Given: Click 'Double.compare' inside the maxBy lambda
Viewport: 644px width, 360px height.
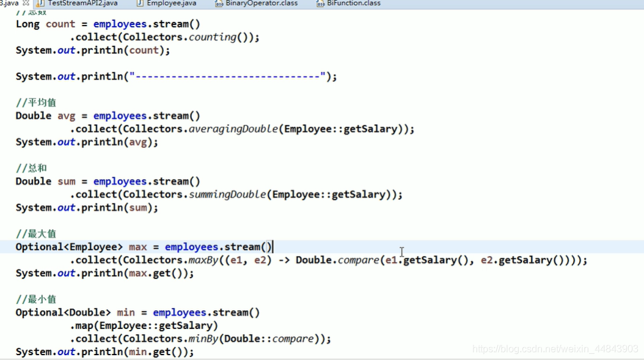Looking at the screenshot, I should point(337,260).
